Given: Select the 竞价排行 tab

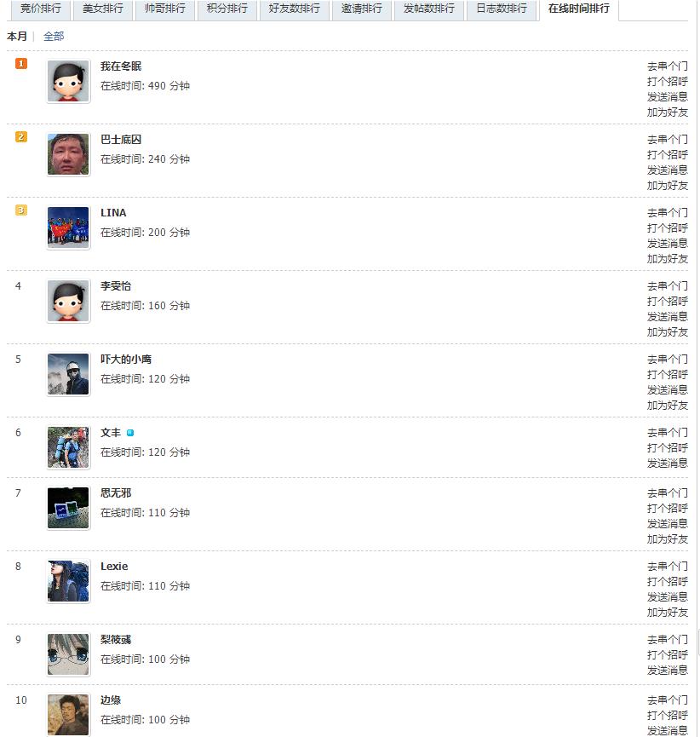Looking at the screenshot, I should click(41, 9).
